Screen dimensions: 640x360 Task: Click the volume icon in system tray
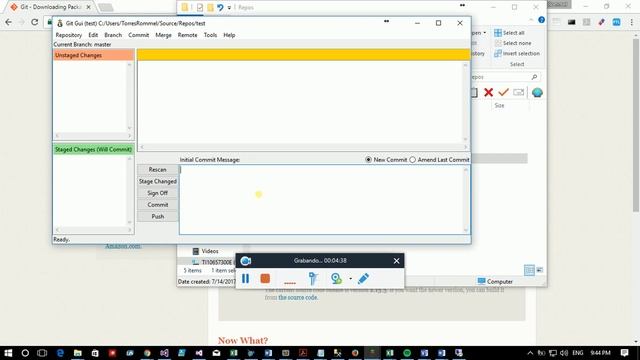564,353
